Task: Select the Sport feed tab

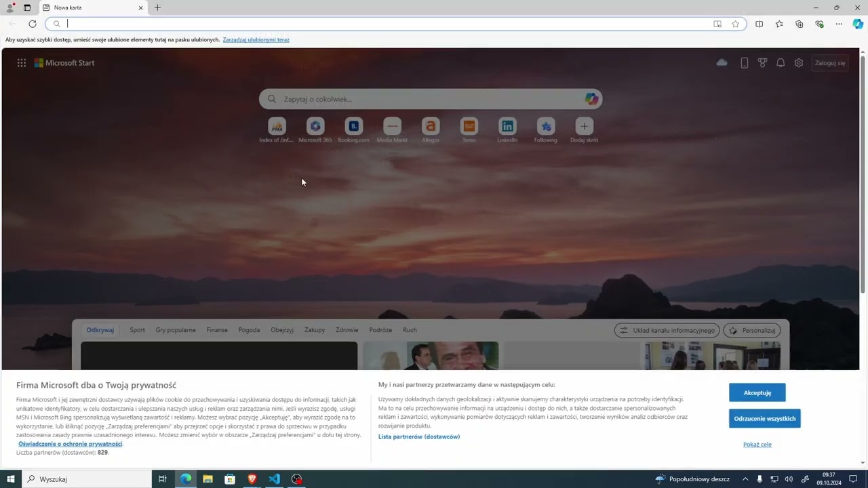Action: pyautogui.click(x=137, y=330)
